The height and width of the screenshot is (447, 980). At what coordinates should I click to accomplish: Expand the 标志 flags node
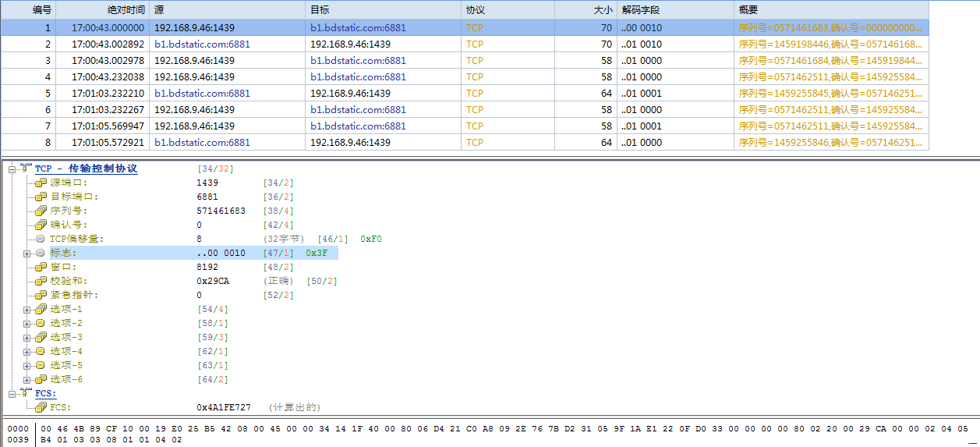click(x=27, y=254)
